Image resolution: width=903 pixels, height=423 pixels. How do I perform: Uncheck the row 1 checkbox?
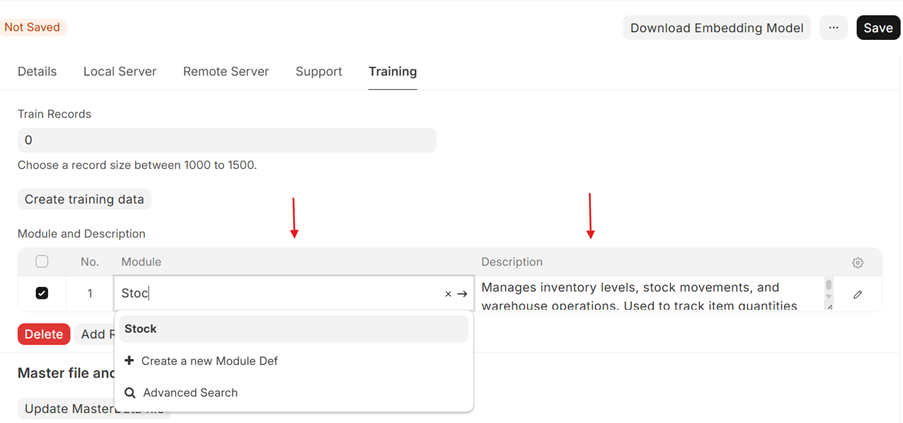coord(42,293)
